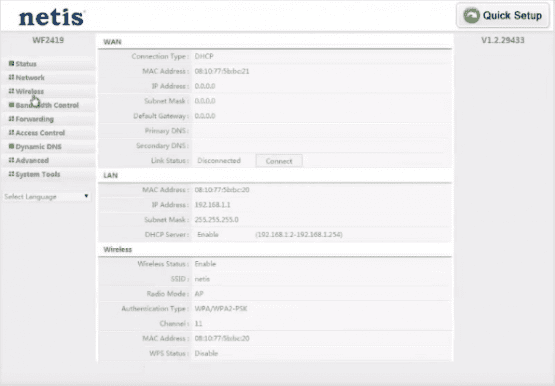Click the Connect button for WAN link
555x386 pixels.
[279, 161]
